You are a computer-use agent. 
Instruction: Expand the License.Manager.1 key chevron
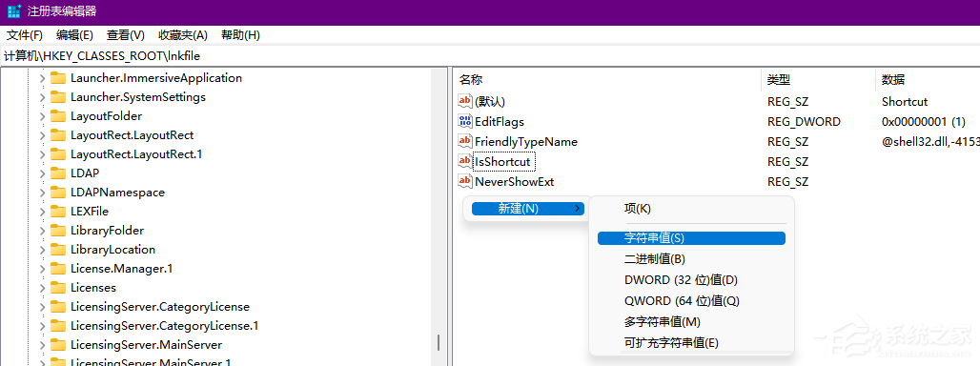tap(42, 269)
